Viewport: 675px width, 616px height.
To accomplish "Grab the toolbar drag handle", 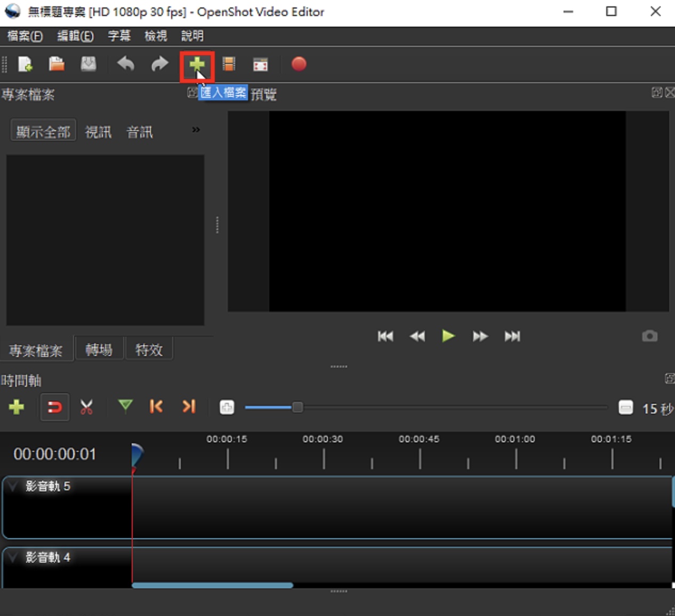I will [x=4, y=64].
